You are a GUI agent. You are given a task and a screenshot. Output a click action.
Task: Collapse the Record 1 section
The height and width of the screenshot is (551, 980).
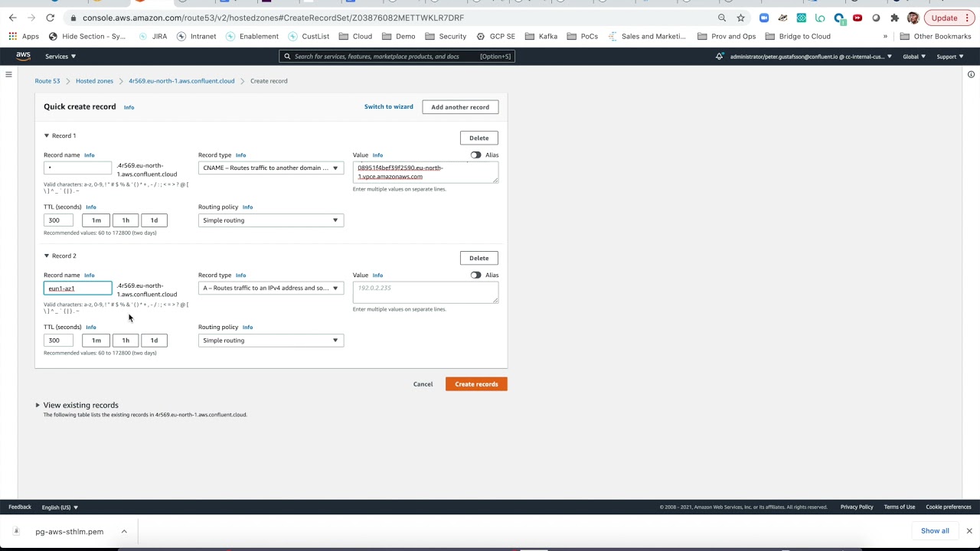click(x=47, y=135)
